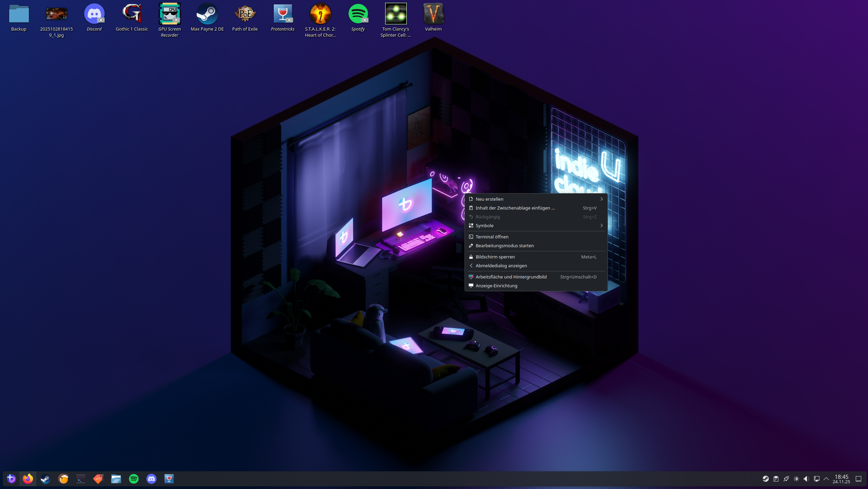Screen dimensions: 868x489
Task: Open Firefox from the taskbar
Action: pyautogui.click(x=28, y=479)
